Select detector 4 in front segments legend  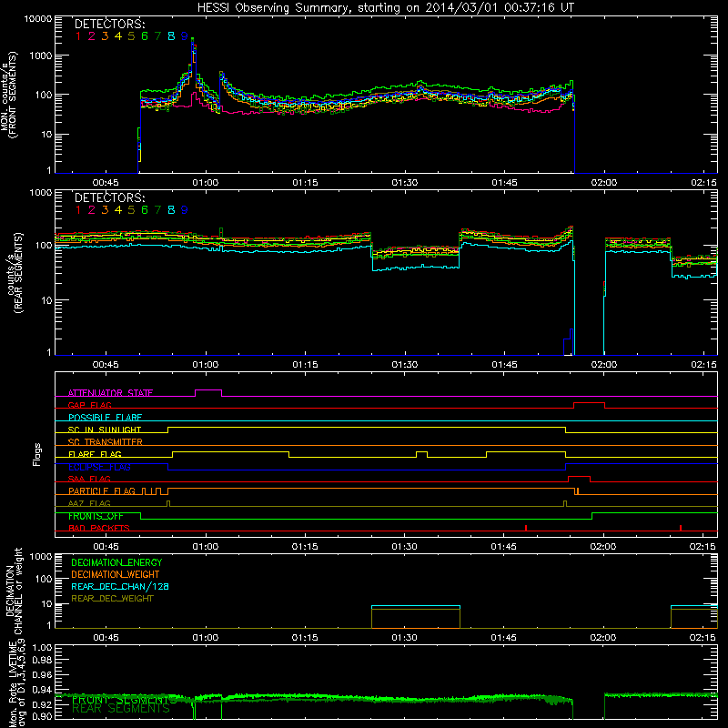(x=118, y=36)
